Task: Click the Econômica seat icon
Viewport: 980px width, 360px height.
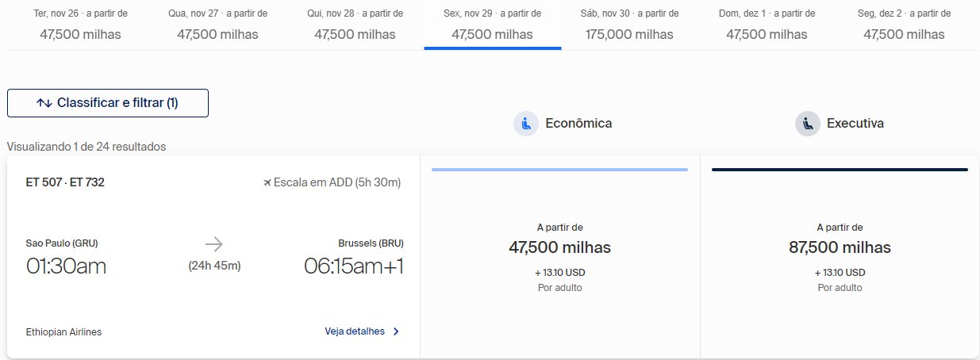Action: (526, 124)
